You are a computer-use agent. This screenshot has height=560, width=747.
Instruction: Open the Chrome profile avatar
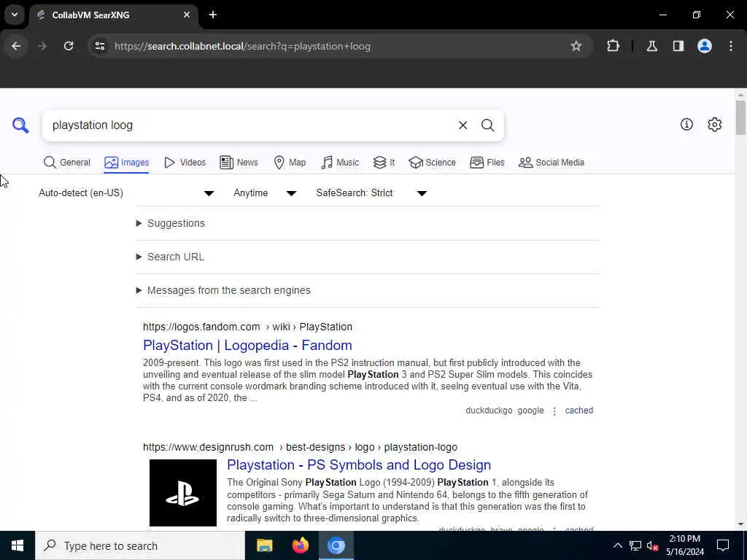(704, 46)
